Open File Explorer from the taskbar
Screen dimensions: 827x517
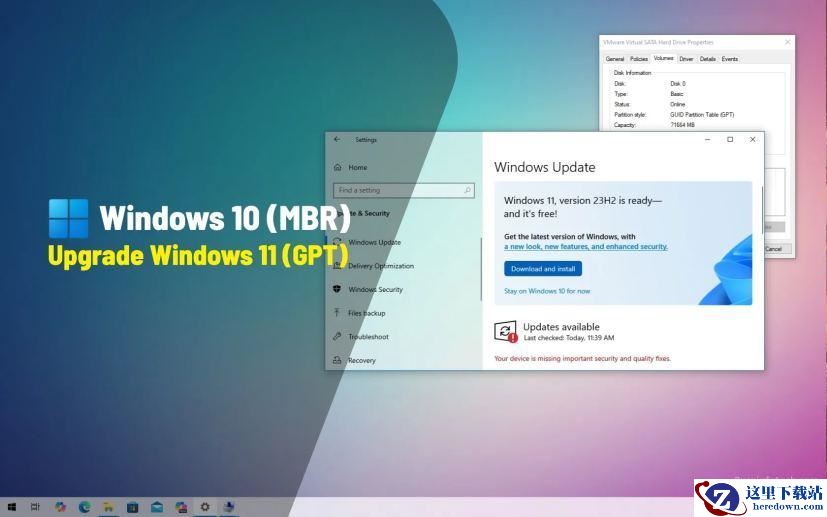[109, 507]
